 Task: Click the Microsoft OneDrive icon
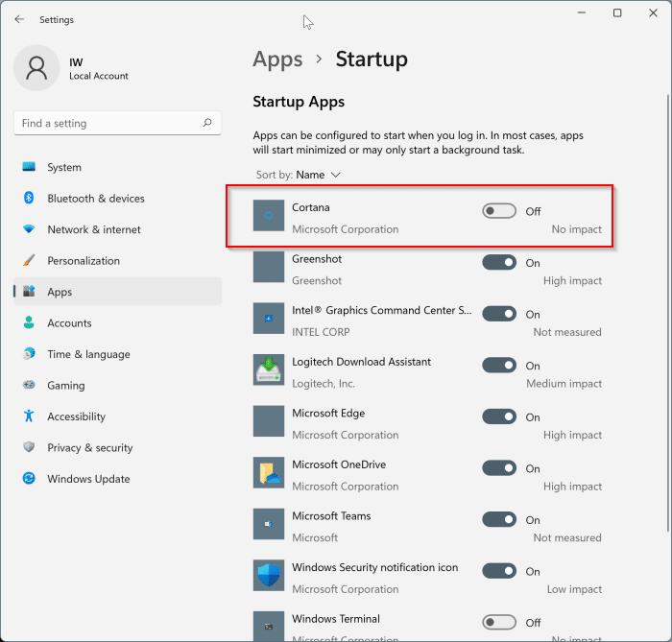click(269, 472)
